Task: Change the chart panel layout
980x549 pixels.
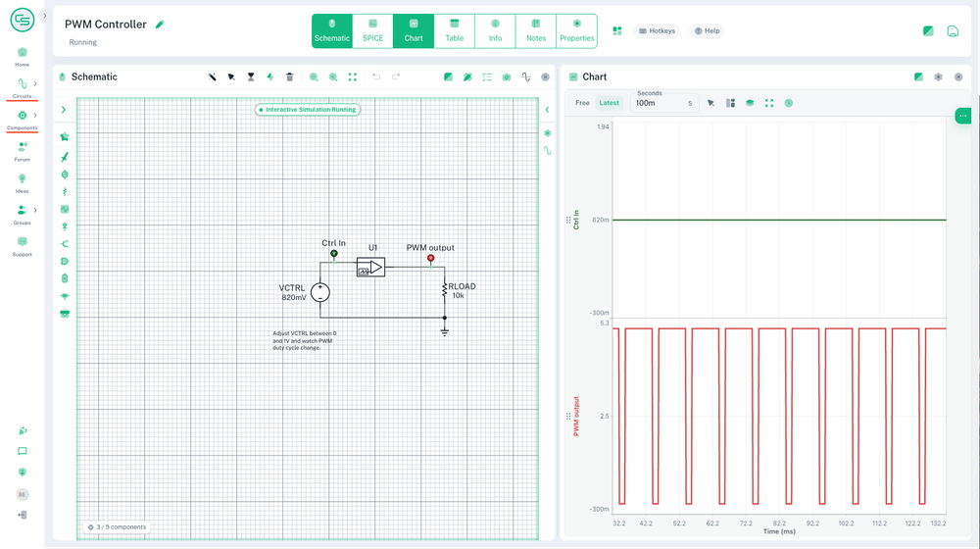Action: click(x=730, y=103)
